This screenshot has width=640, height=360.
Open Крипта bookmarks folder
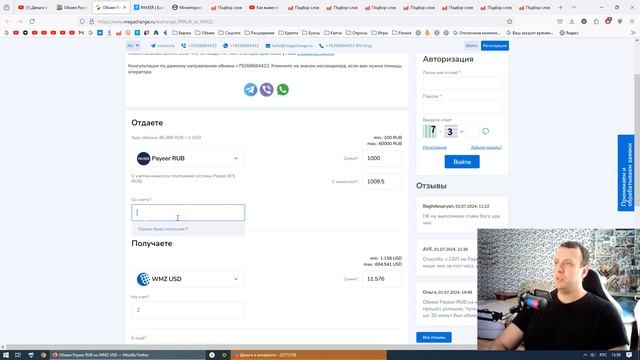pyautogui.click(x=288, y=33)
